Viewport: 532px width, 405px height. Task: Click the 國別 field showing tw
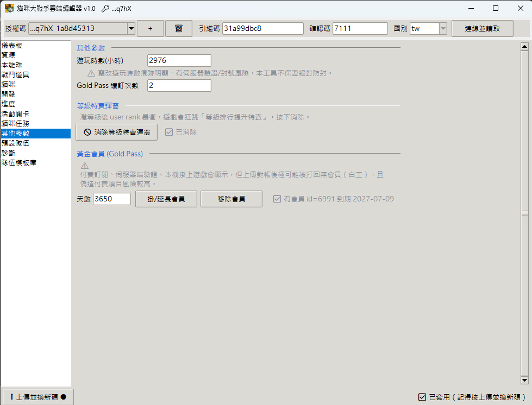tap(425, 28)
